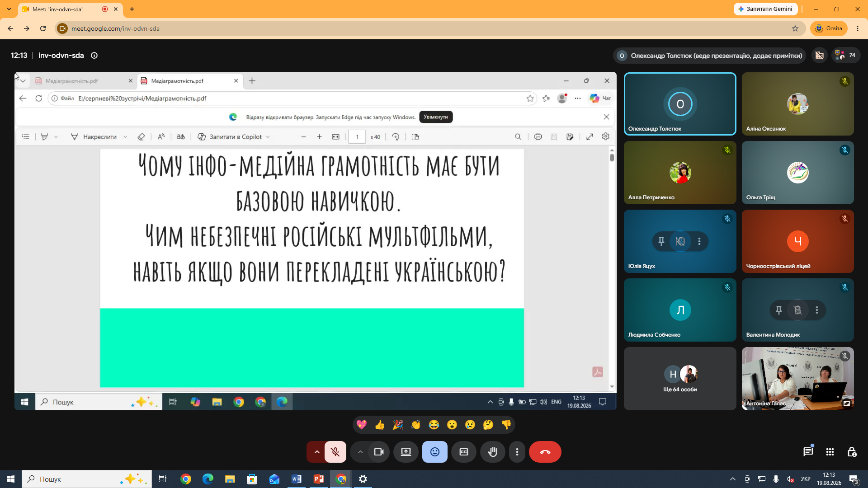Image resolution: width=868 pixels, height=488 pixels.
Task: Send the thumbs up reaction
Action: pos(380,425)
